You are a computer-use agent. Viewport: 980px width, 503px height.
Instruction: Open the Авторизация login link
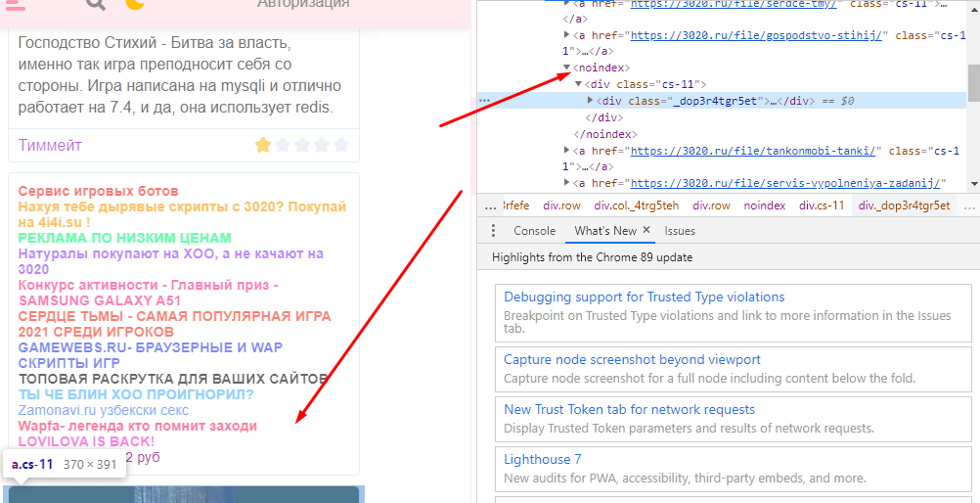click(x=303, y=4)
